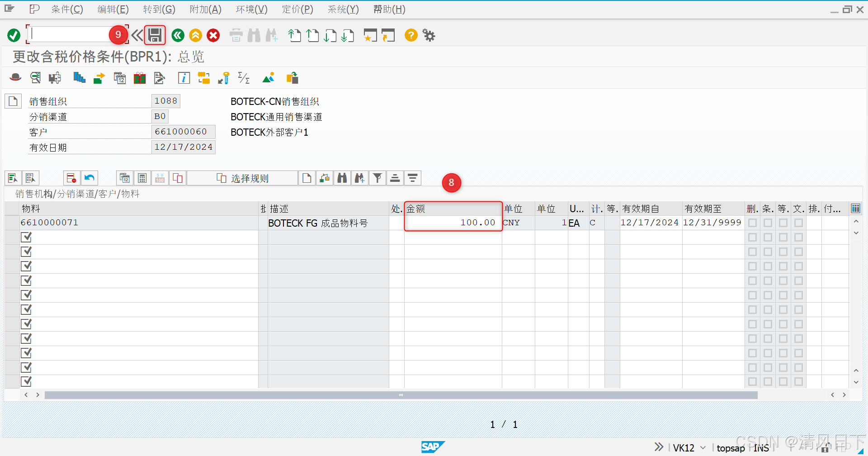The image size is (868, 456).
Task: Open the 条件(C) menu
Action: [67, 9]
